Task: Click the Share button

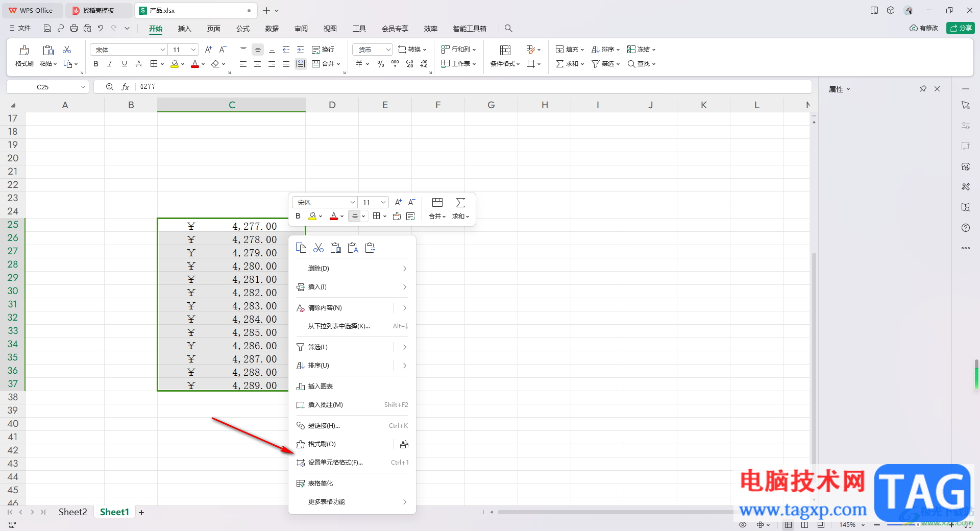Action: (961, 28)
